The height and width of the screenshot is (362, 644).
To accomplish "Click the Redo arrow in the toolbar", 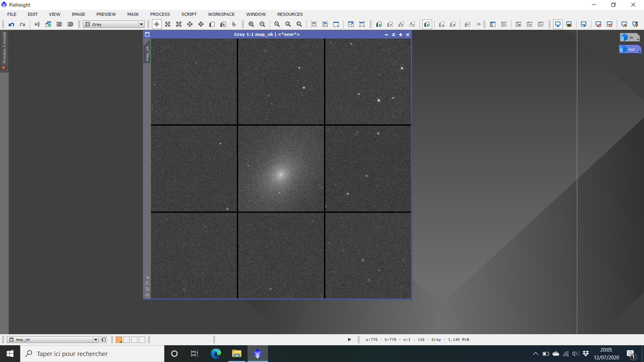I will (22, 24).
